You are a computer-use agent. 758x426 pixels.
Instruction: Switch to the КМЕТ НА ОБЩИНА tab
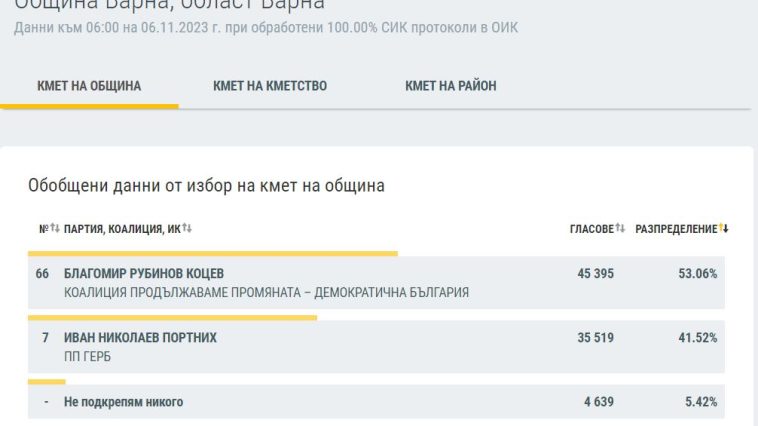(89, 86)
